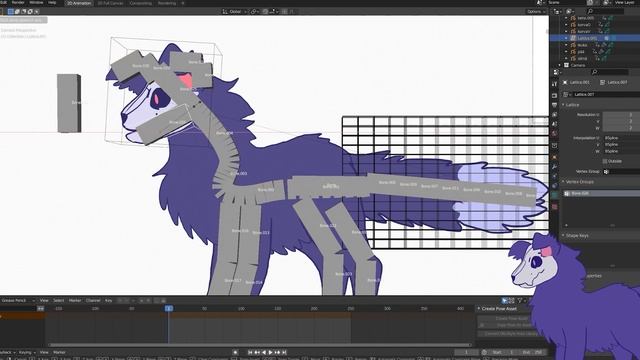Play the animation forward
The width and height of the screenshot is (640, 360).
270,352
